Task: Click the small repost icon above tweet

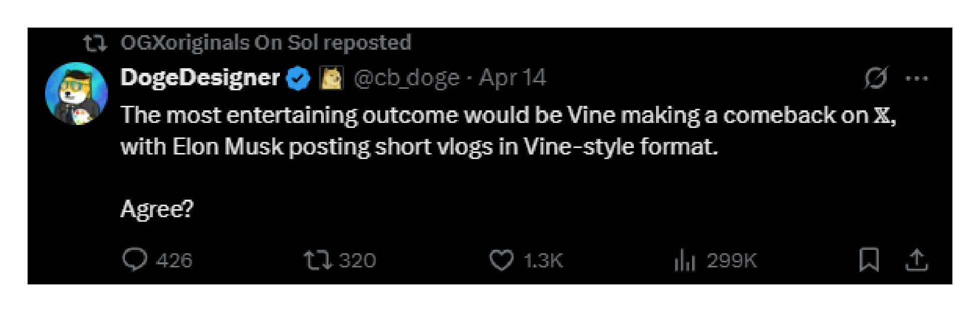Action: (x=95, y=43)
